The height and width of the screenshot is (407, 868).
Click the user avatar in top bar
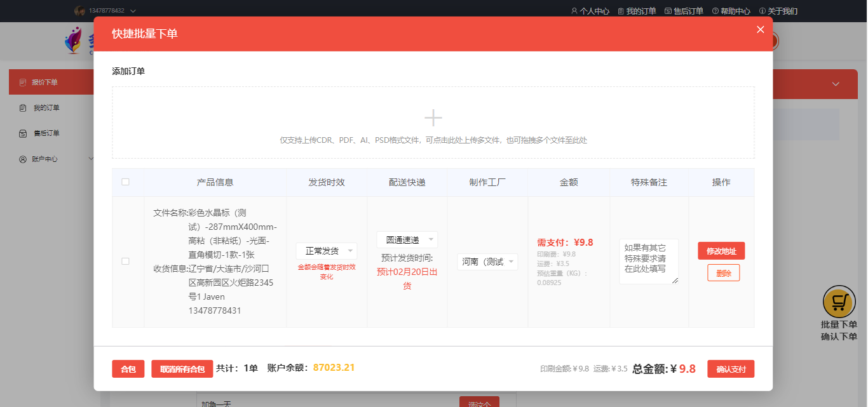(x=79, y=11)
